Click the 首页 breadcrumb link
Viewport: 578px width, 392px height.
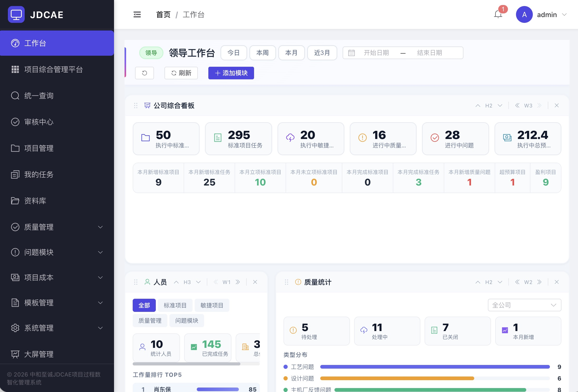click(x=163, y=15)
